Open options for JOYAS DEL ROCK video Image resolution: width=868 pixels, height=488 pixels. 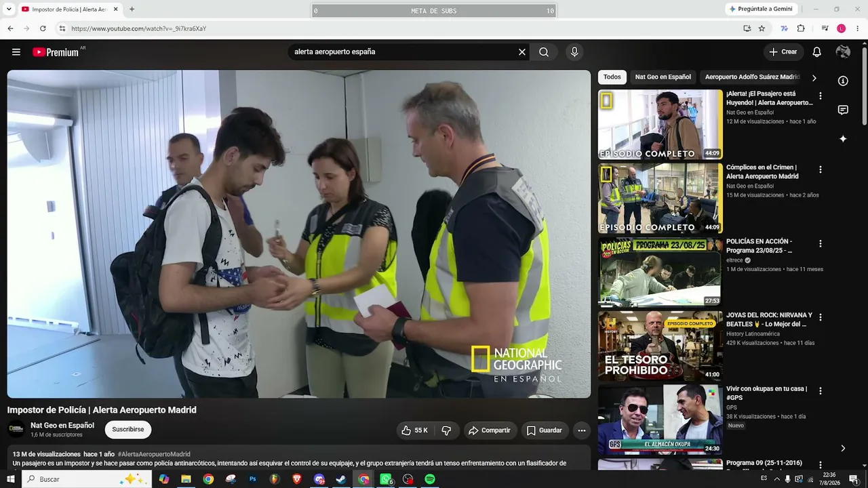[821, 318]
